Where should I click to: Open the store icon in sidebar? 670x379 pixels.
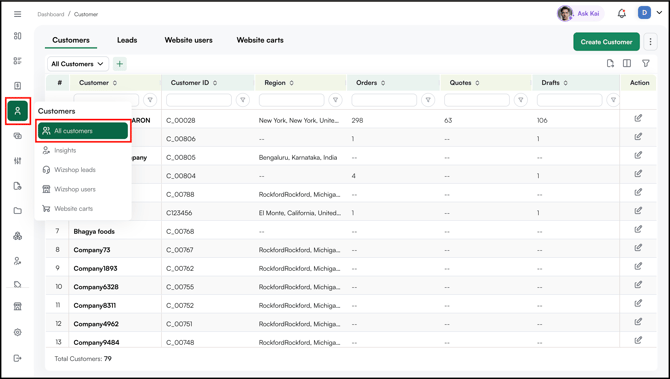[x=18, y=306]
